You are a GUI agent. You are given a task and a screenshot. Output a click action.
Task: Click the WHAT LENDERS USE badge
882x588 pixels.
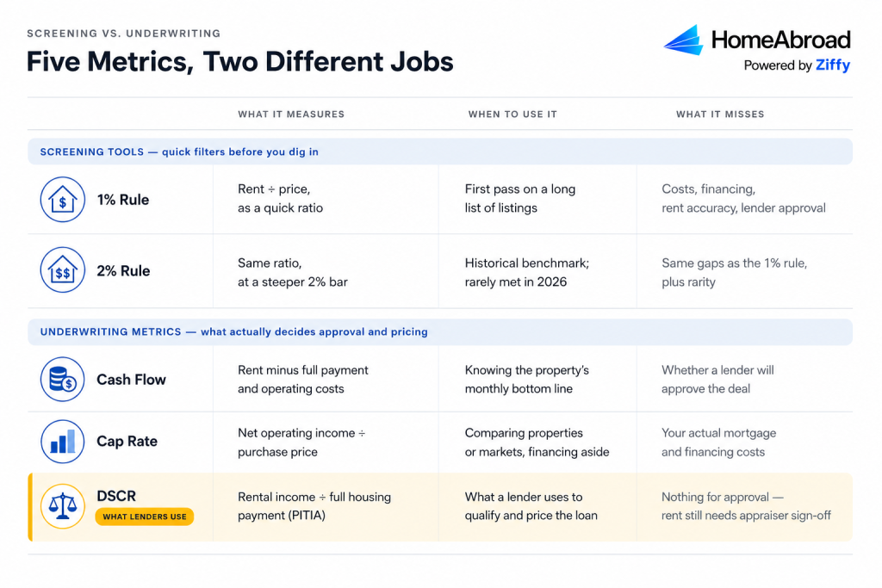[x=145, y=517]
